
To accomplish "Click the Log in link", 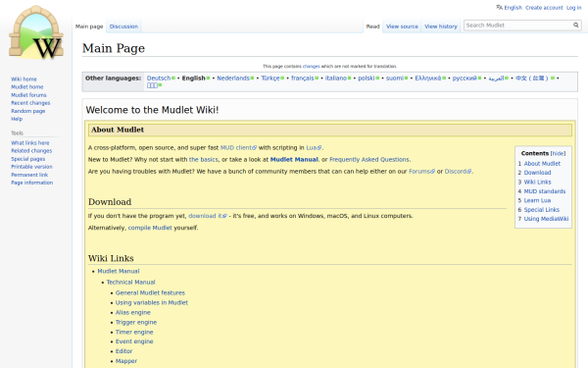I will pos(573,8).
